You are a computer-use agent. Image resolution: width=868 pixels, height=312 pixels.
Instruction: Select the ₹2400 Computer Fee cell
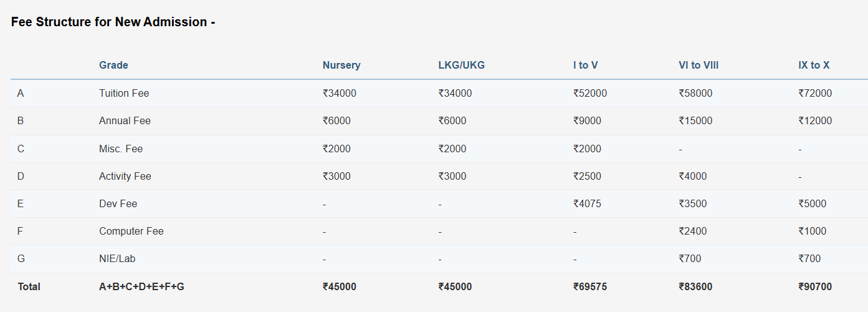[x=692, y=231]
